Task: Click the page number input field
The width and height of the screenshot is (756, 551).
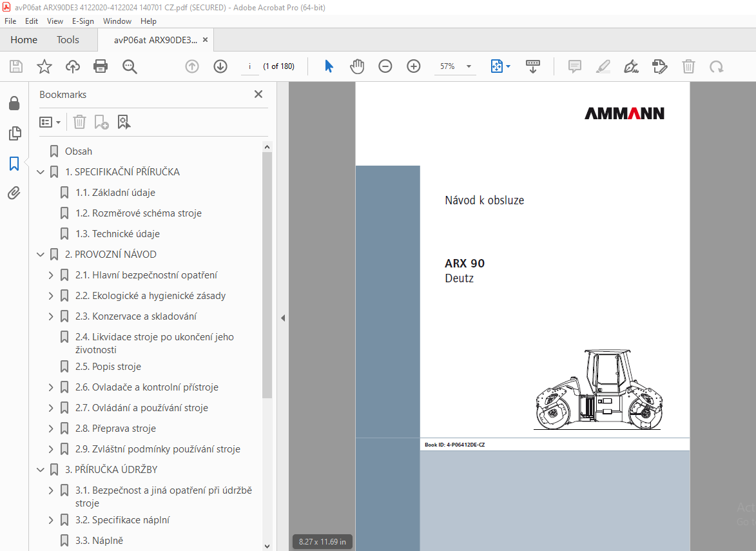Action: pyautogui.click(x=250, y=66)
